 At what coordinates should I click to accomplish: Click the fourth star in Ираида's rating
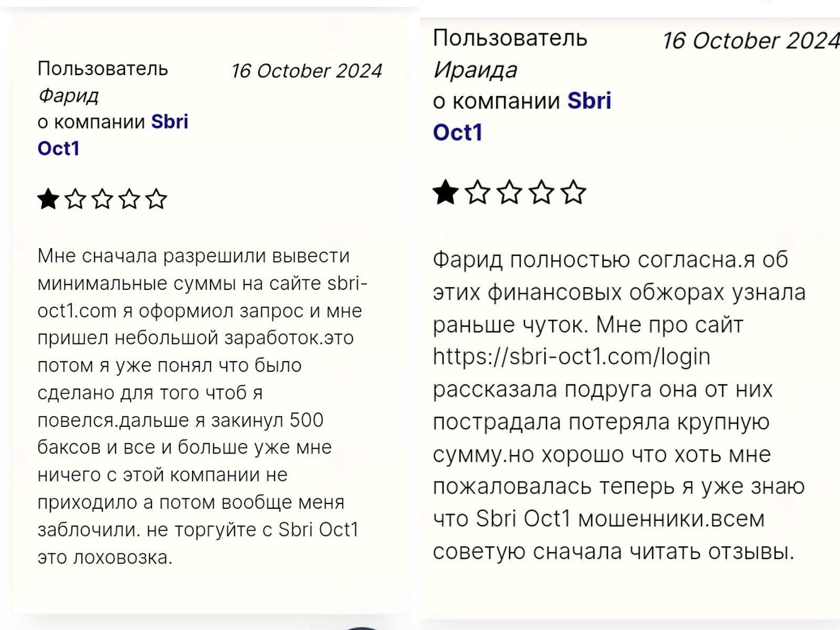pos(541,192)
